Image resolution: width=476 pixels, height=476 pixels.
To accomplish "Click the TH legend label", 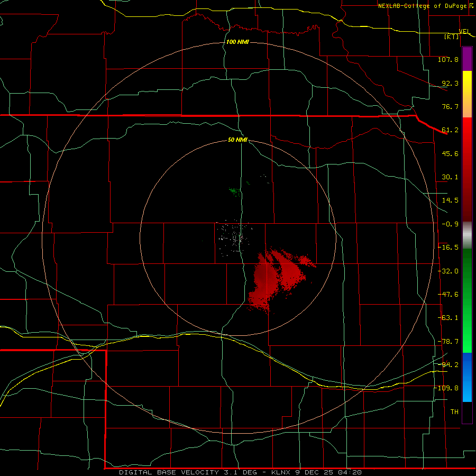I will [454, 412].
